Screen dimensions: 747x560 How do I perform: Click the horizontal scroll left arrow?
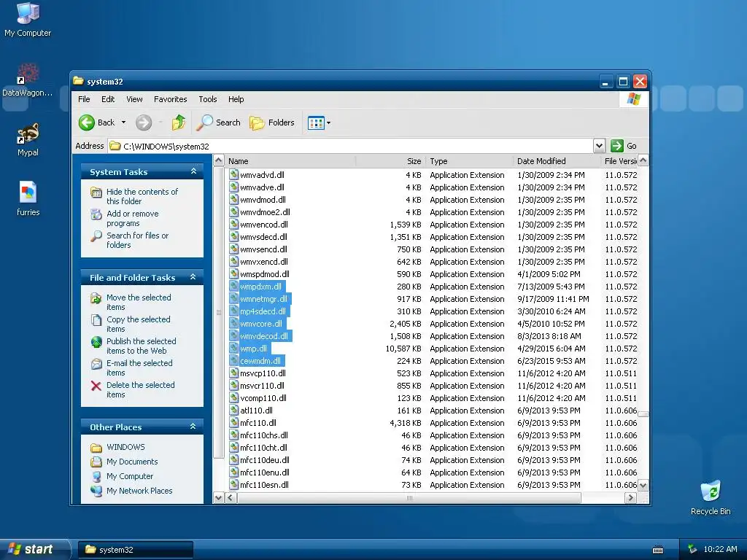(231, 497)
